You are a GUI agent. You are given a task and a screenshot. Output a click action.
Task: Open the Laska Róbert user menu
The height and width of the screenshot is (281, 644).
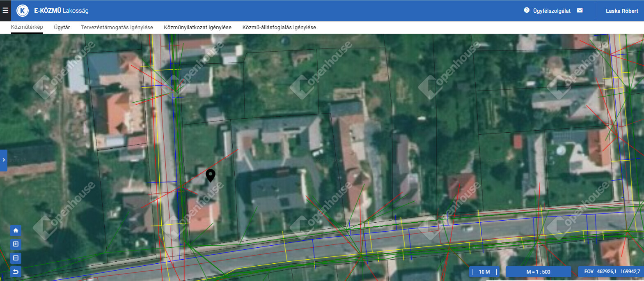pos(622,11)
